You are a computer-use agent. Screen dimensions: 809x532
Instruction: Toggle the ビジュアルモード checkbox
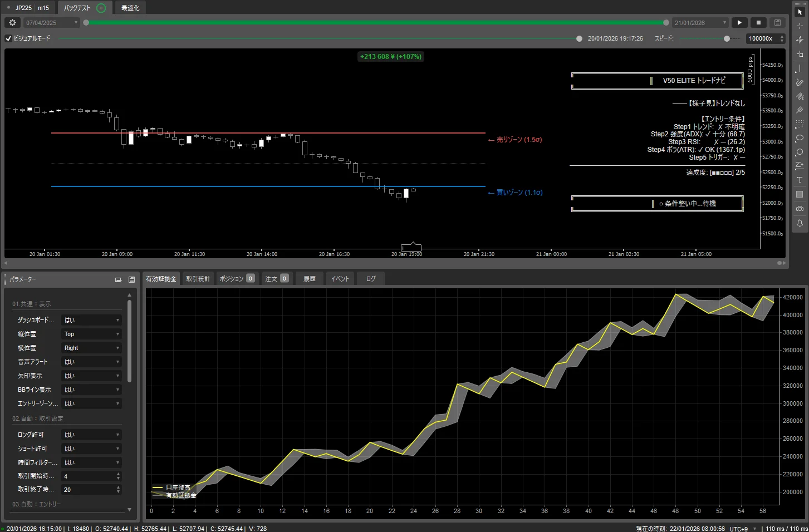[x=8, y=38]
